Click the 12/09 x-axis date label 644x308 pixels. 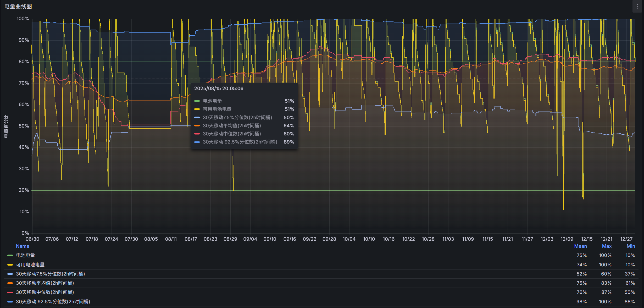[567, 239]
